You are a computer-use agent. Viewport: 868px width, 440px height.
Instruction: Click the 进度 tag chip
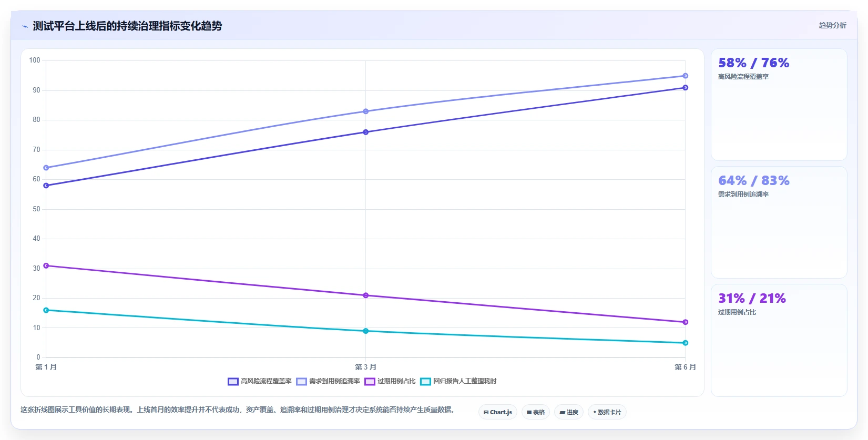coord(569,412)
